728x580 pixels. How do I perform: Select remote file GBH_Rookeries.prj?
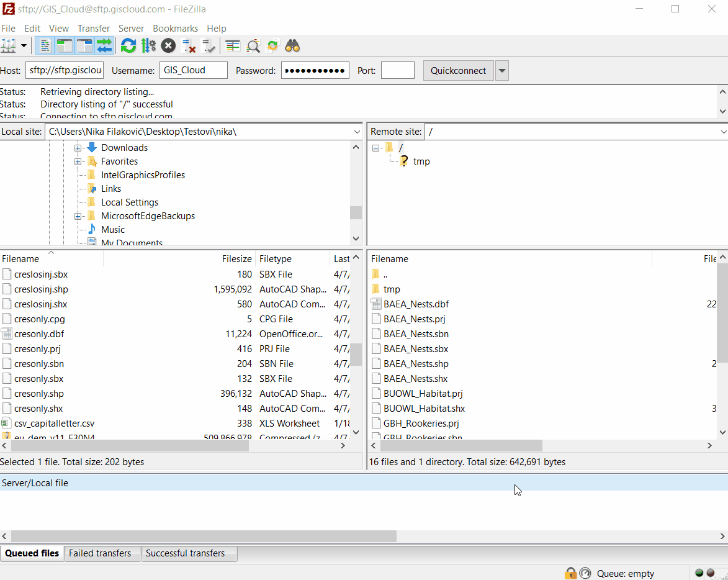(421, 424)
